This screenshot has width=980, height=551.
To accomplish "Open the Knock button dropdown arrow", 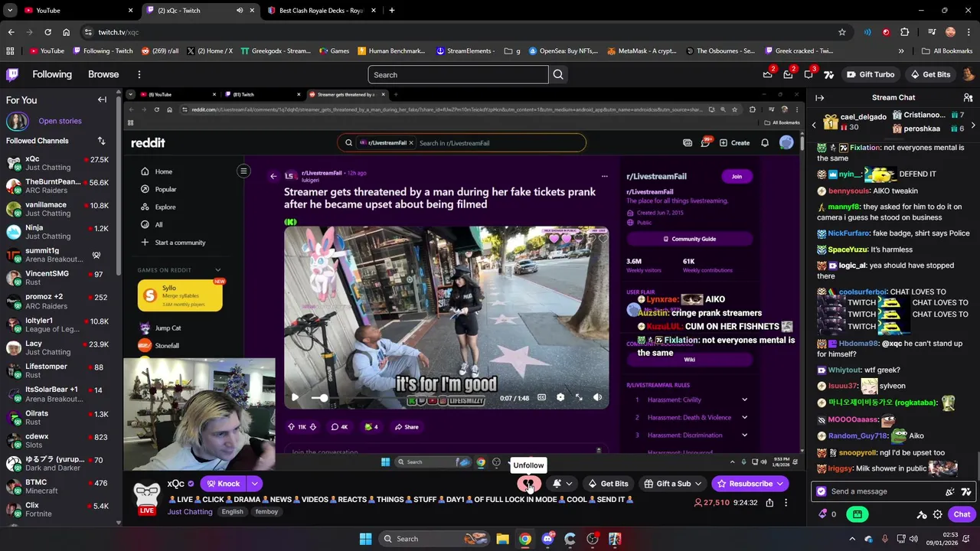I will [254, 484].
